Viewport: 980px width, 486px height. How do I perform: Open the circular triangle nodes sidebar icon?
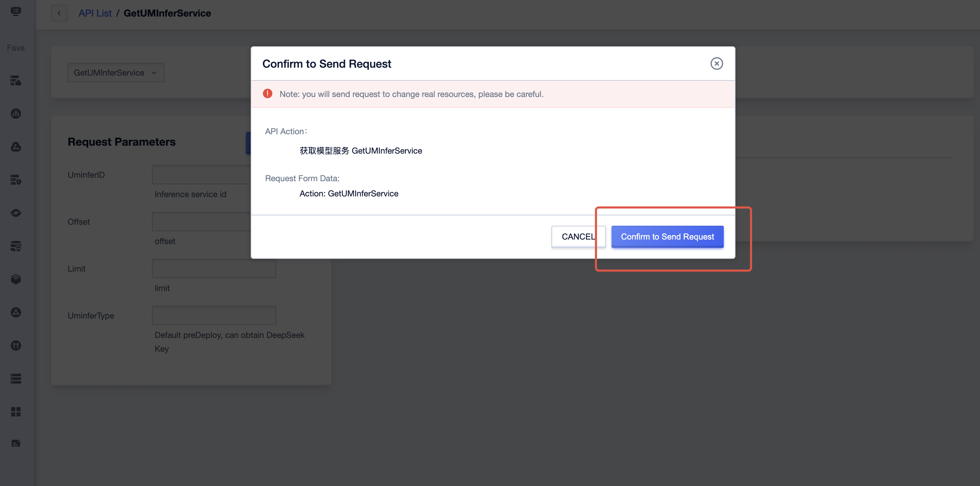coord(16,312)
